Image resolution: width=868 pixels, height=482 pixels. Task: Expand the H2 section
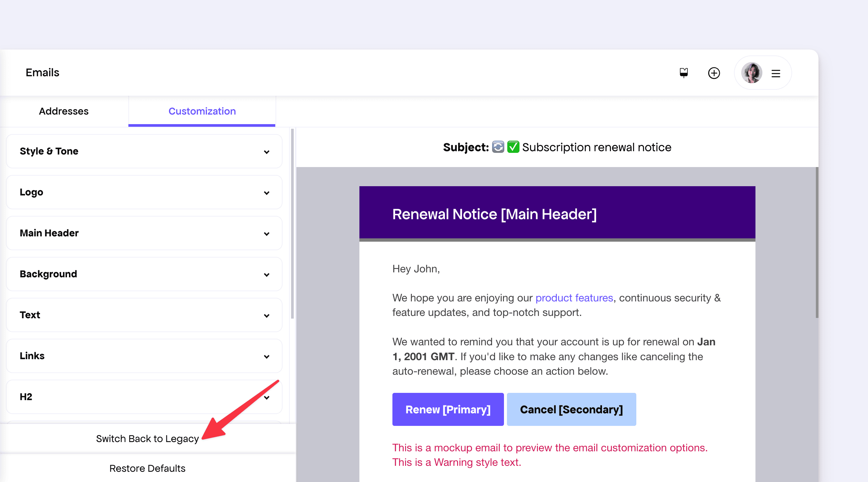coord(144,397)
